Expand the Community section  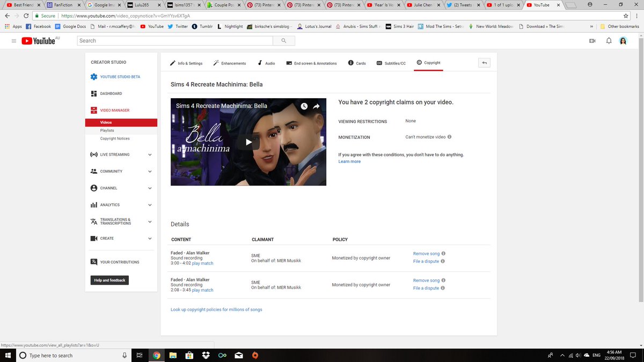(x=150, y=171)
